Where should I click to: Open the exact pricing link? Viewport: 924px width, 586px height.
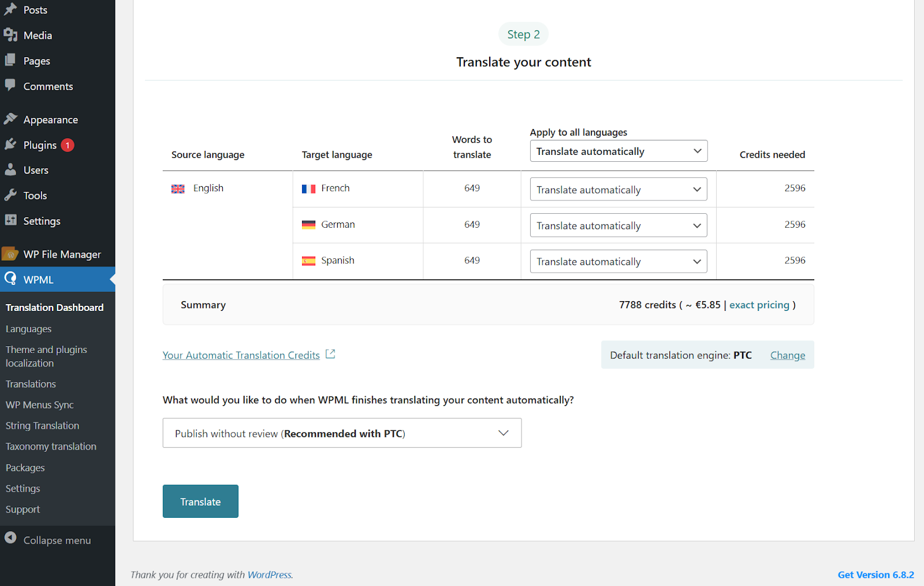point(759,305)
